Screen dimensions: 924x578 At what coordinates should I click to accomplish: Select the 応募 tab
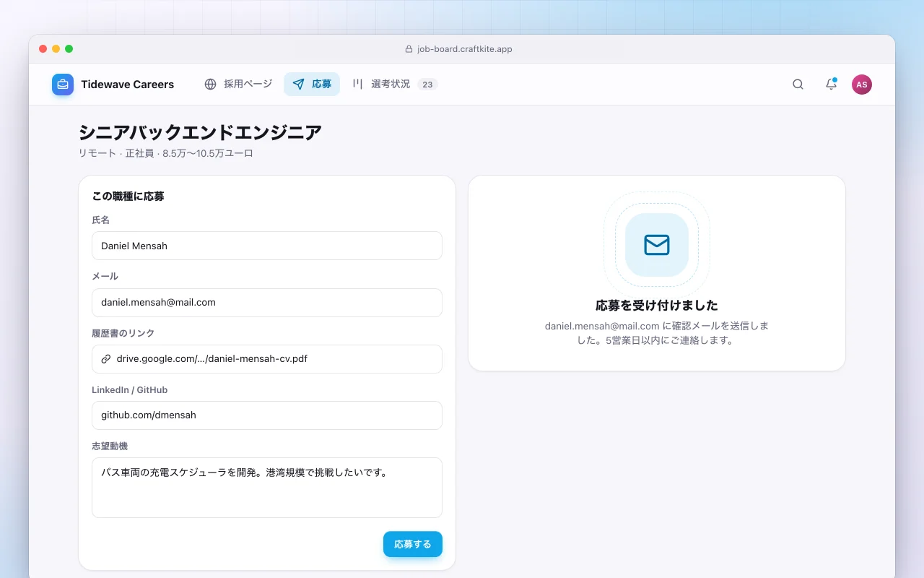pyautogui.click(x=312, y=85)
